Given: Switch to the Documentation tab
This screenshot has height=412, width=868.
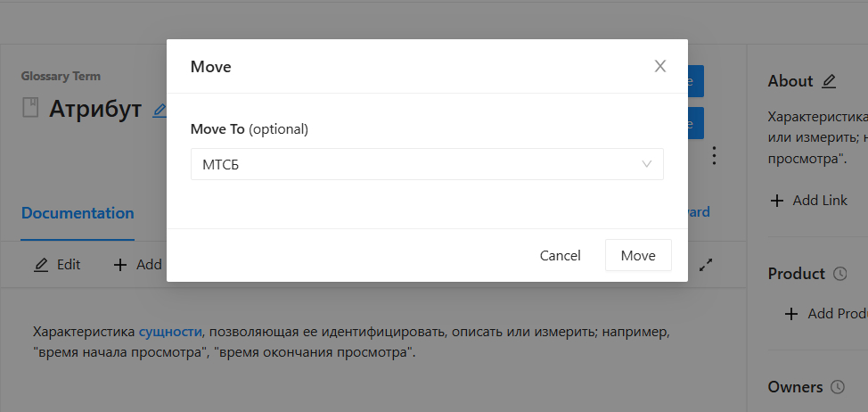Looking at the screenshot, I should tap(78, 213).
